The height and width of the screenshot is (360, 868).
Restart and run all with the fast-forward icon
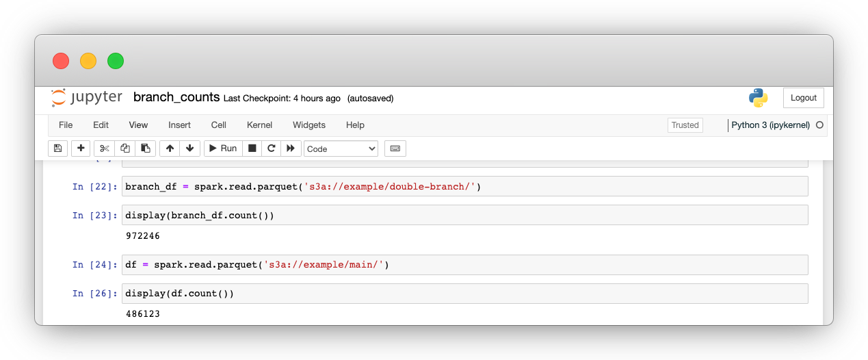[x=291, y=149]
